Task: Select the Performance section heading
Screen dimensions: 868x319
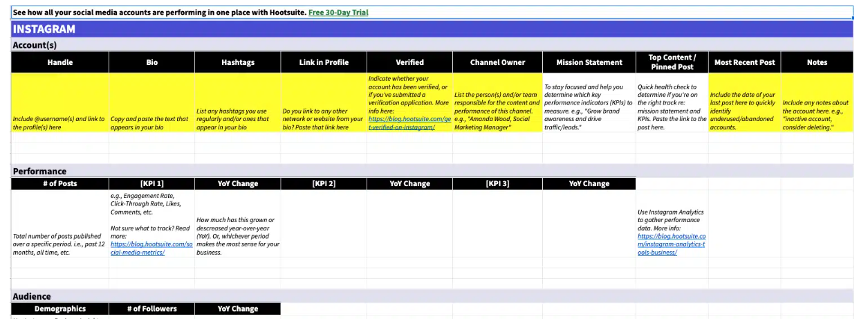Action: coord(432,171)
